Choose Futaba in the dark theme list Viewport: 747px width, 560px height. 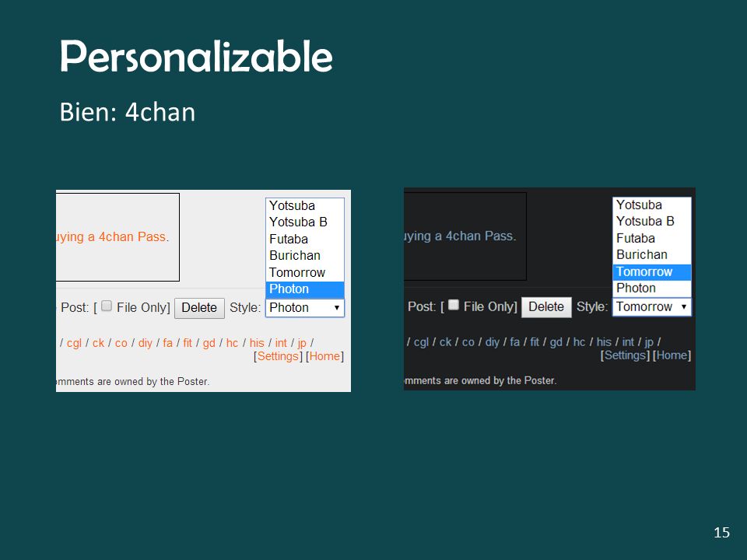click(652, 238)
